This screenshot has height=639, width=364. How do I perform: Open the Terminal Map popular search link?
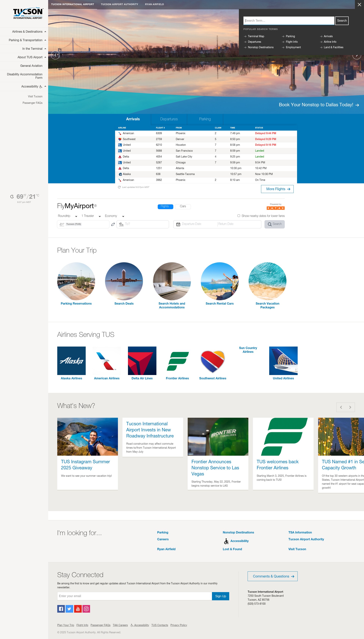[x=256, y=36]
